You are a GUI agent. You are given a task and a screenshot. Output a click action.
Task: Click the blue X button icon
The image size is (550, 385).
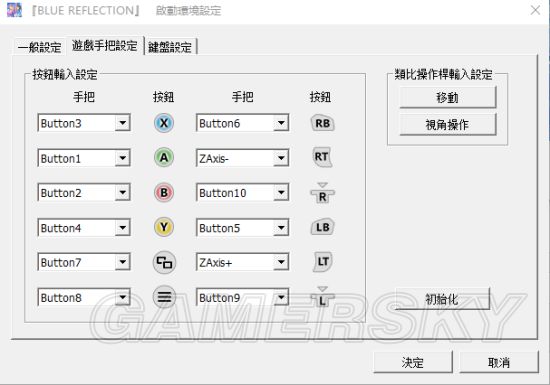[164, 123]
